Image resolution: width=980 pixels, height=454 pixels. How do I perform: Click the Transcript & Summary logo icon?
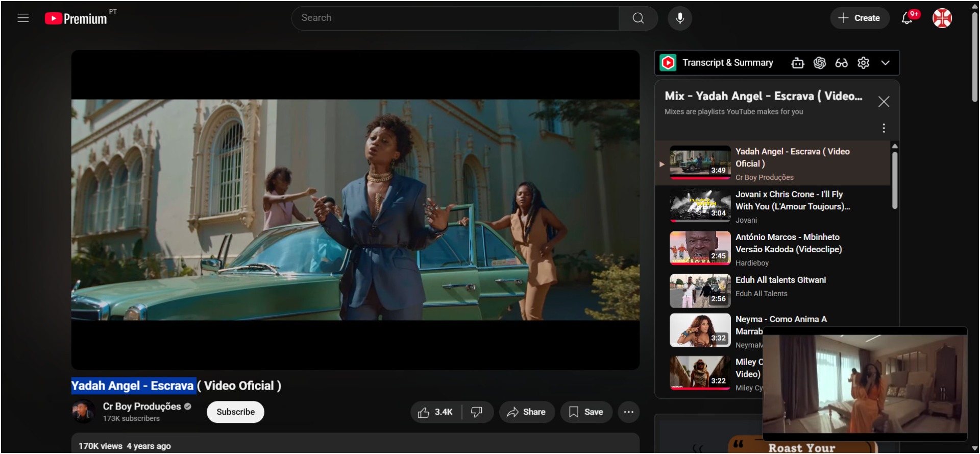point(668,63)
